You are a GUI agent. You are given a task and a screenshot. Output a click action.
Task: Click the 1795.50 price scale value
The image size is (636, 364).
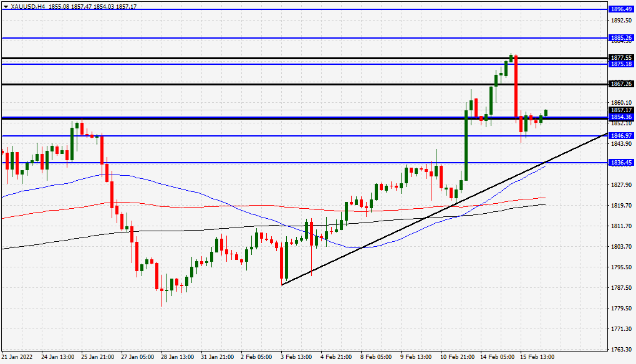[622, 267]
